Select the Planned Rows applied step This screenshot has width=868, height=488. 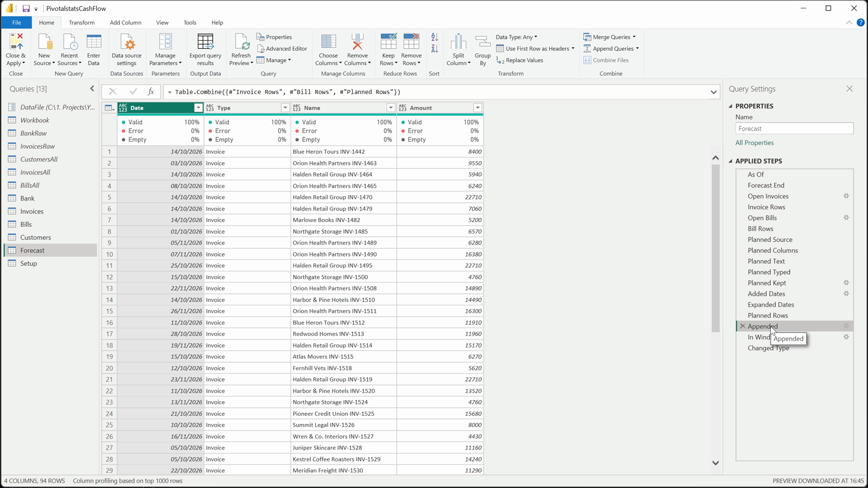tap(768, 316)
